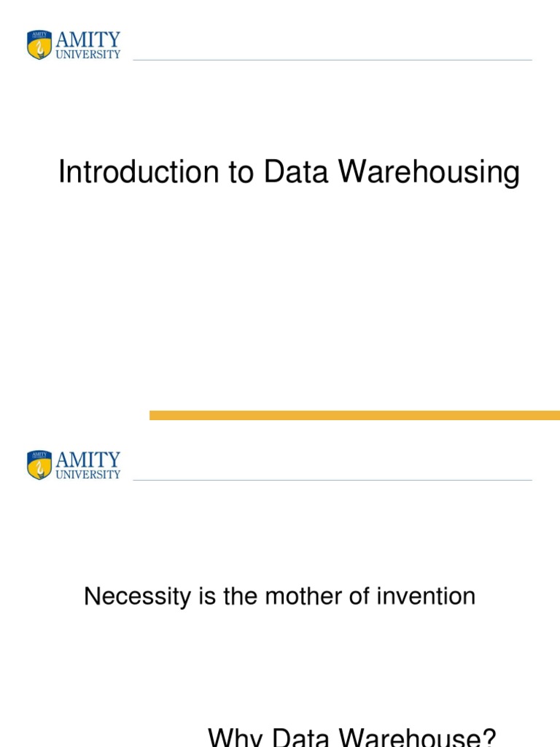The width and height of the screenshot is (560, 747).
Task: Select the AMITY wordmark on the first slide
Action: [88, 39]
